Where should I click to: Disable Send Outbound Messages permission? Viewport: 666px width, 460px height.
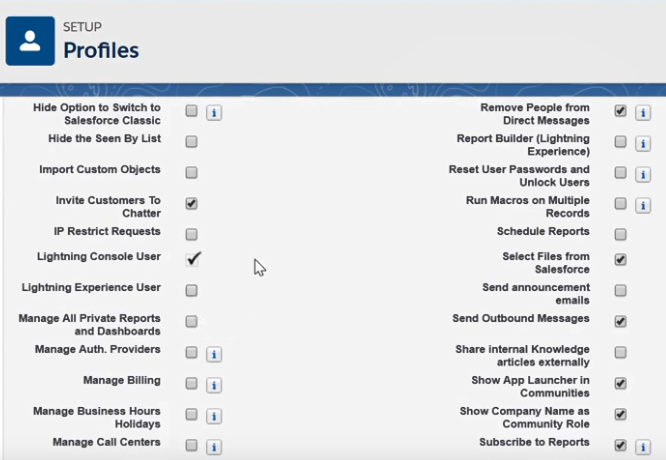click(x=621, y=322)
